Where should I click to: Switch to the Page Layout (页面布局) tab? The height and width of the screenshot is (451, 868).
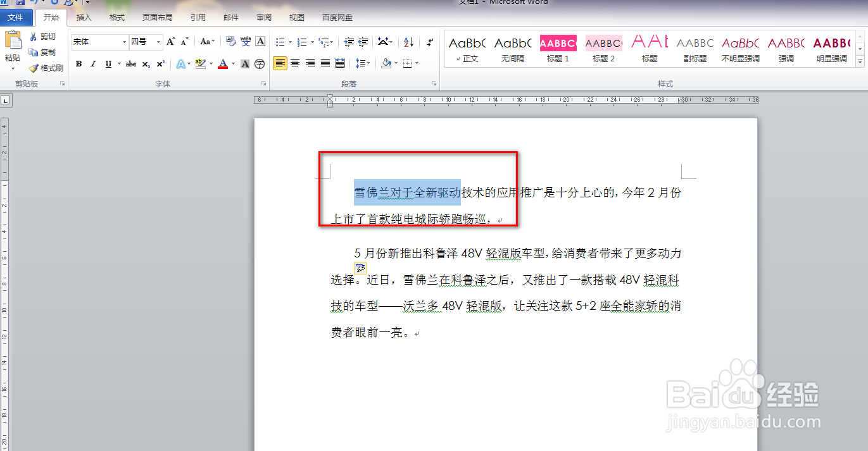pyautogui.click(x=157, y=18)
